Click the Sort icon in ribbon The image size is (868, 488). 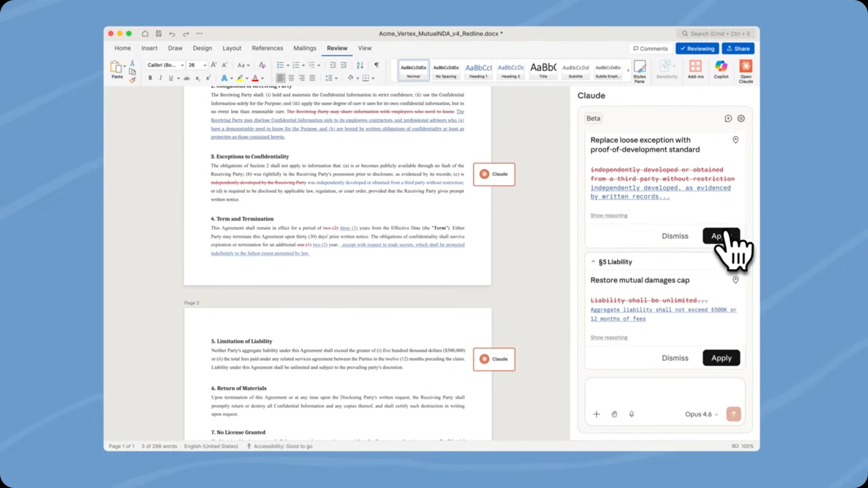(360, 65)
